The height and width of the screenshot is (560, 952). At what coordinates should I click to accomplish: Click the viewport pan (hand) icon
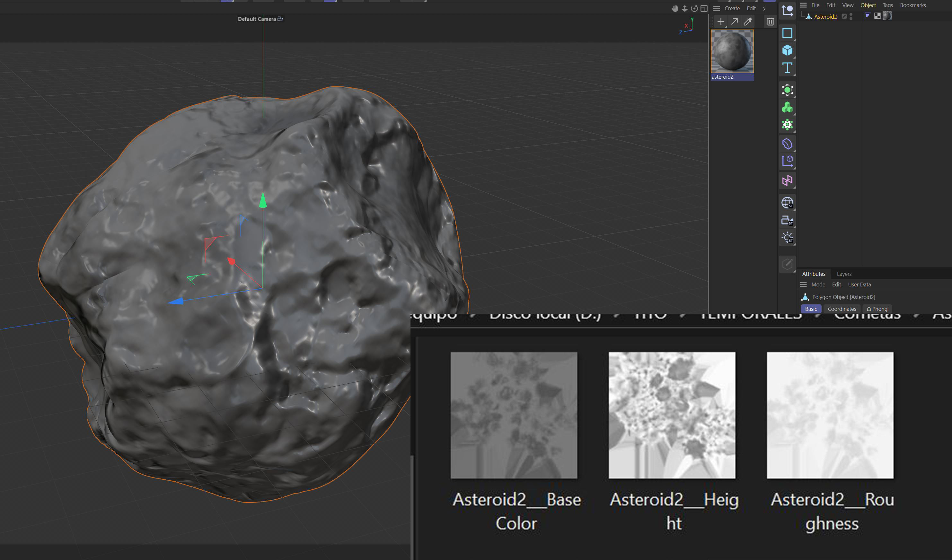pos(675,8)
